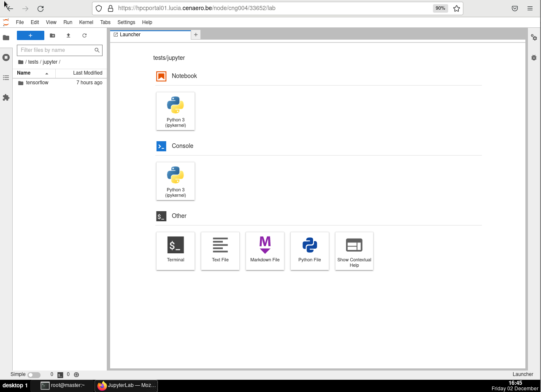Open the View menu

51,22
